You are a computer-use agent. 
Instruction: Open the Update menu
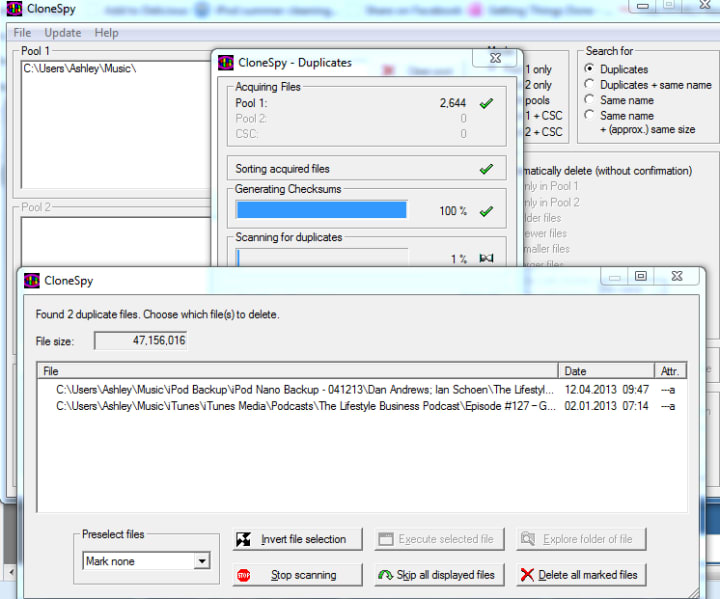tap(62, 33)
